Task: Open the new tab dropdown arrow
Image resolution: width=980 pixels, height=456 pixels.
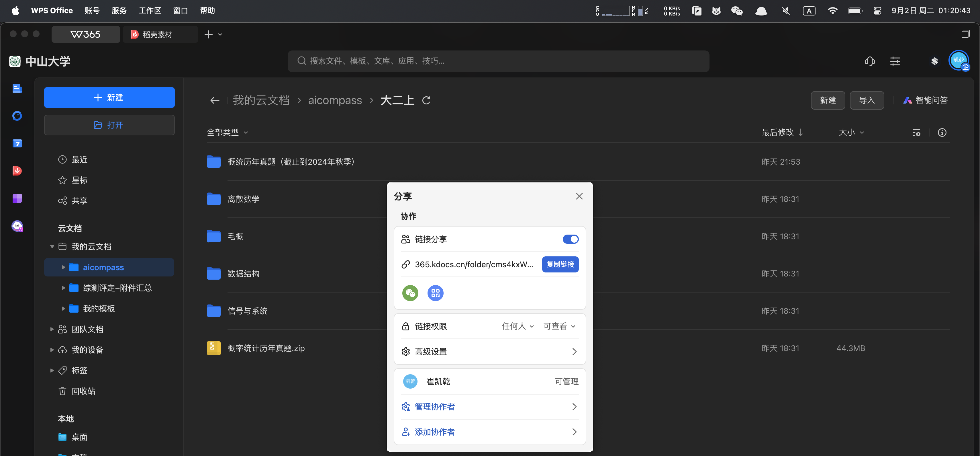Action: tap(220, 35)
